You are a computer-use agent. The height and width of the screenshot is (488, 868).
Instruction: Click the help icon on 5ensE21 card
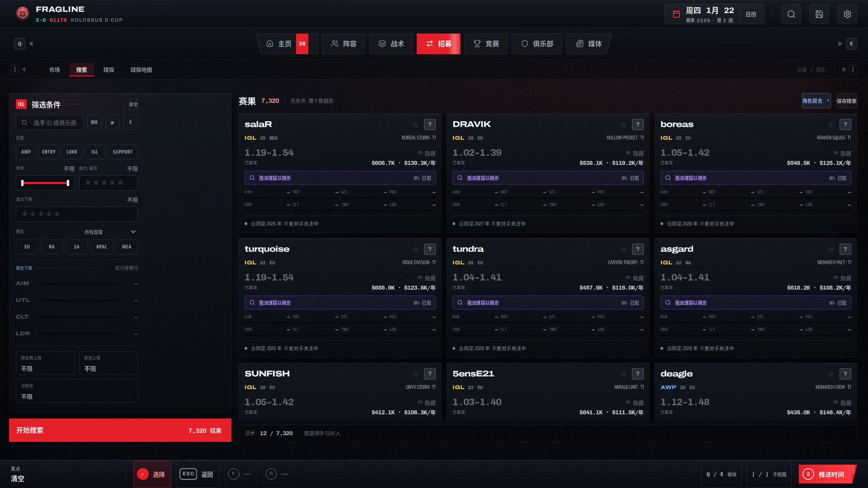[x=637, y=374]
